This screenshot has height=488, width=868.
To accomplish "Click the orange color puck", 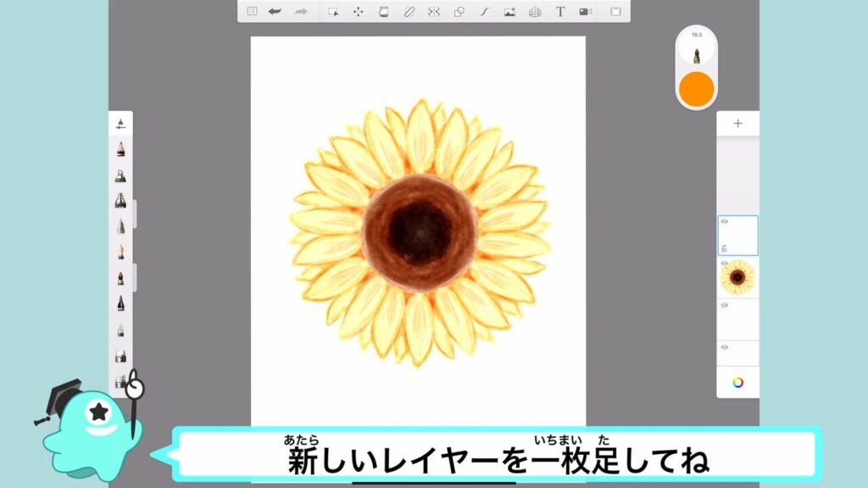I will 696,88.
